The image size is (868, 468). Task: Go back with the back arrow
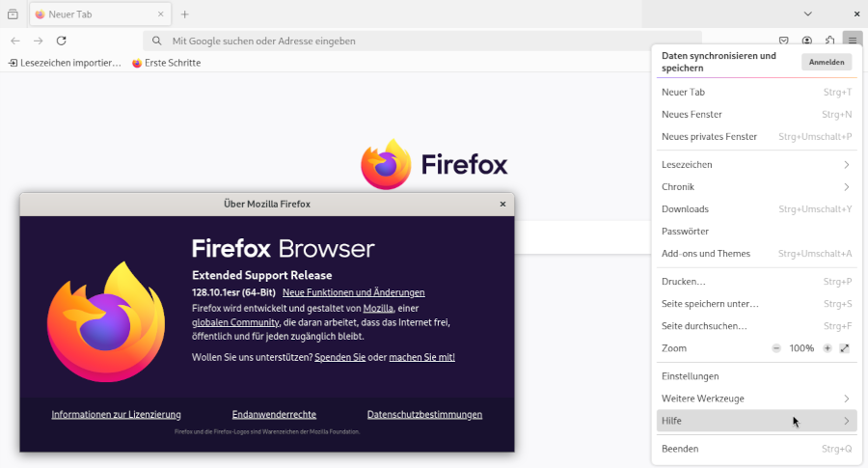click(14, 41)
